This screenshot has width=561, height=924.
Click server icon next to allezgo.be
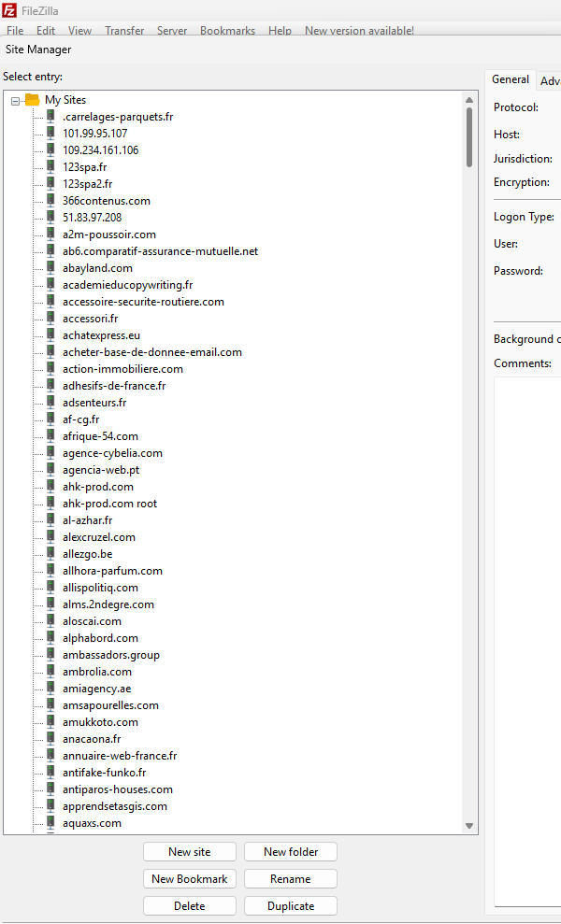[x=51, y=553]
